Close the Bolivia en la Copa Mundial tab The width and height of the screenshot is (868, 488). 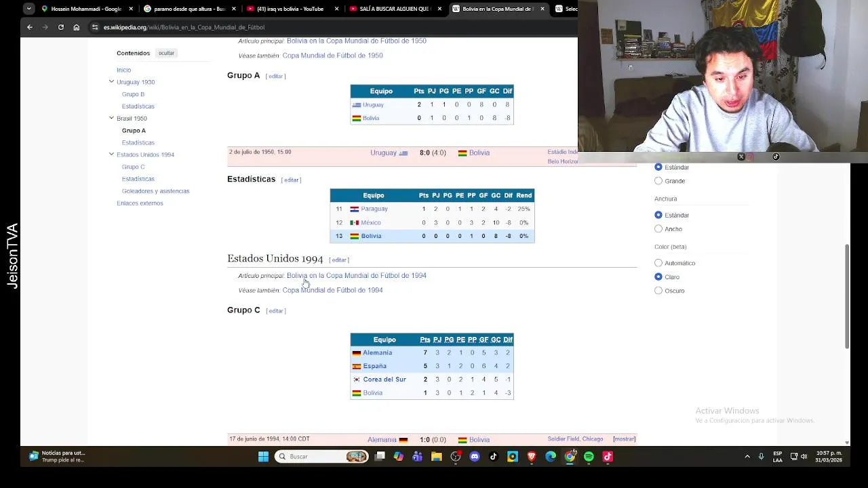(542, 9)
